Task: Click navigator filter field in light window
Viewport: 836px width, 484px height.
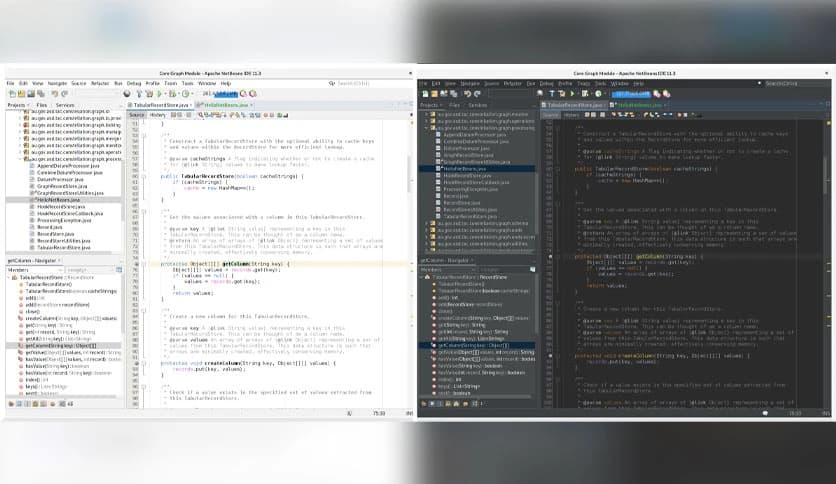Action: click(90, 270)
